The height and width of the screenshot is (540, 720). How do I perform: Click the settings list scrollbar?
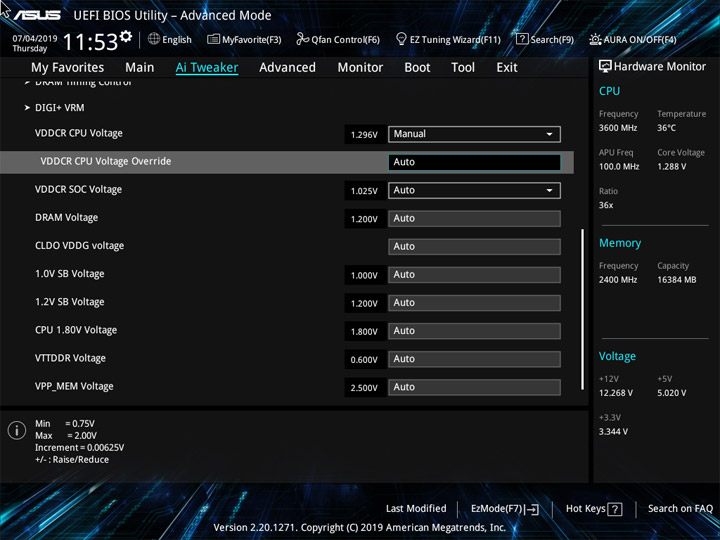[x=582, y=309]
